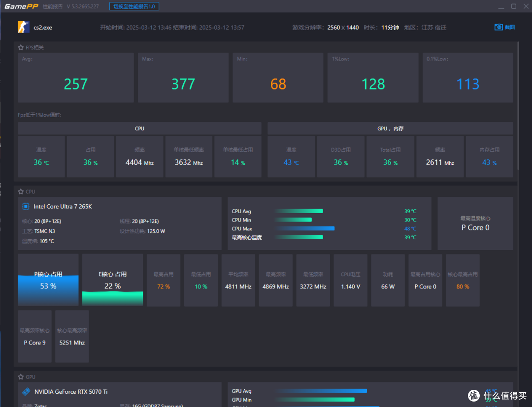Click the E核心 占用 22 % tile
This screenshot has height=407, width=532.
[x=113, y=280]
